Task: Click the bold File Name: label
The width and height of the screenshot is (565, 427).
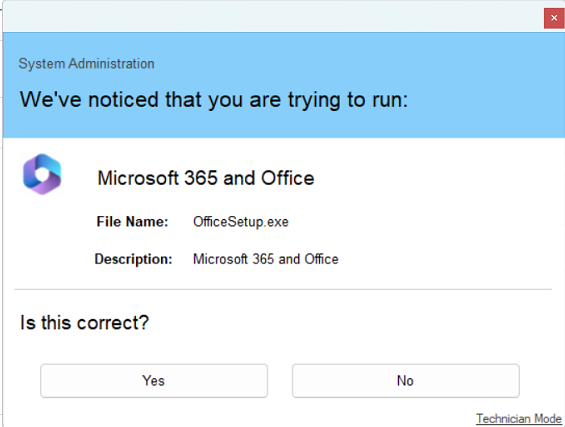Action: [x=132, y=222]
